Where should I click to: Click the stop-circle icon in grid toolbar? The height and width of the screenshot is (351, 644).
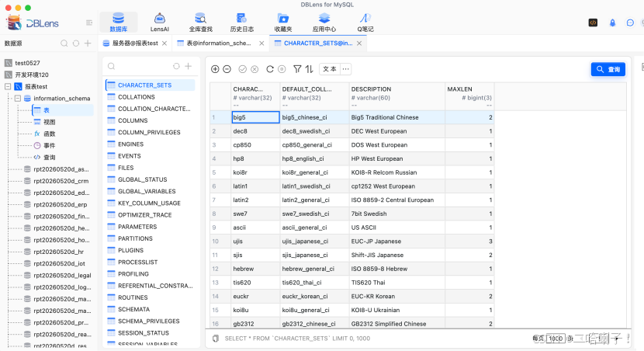pyautogui.click(x=282, y=69)
